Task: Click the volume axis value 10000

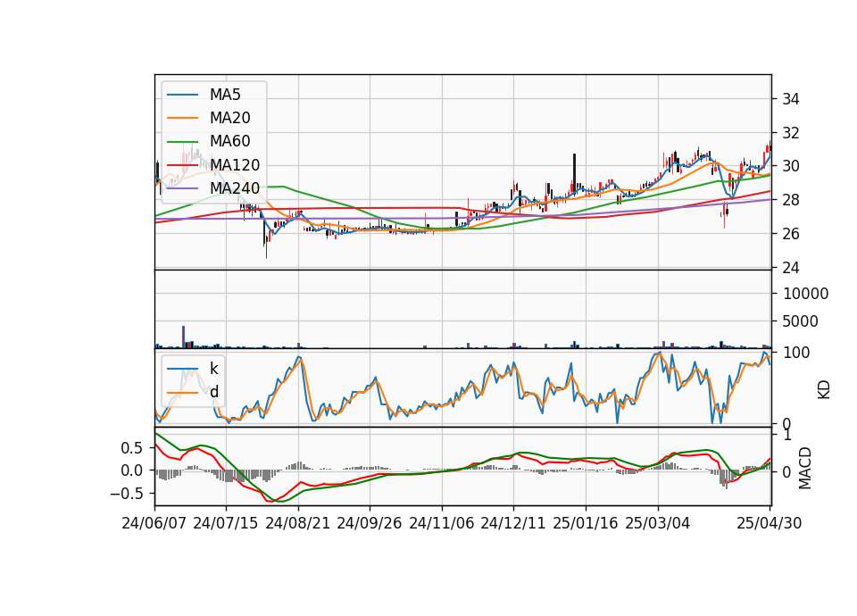Action: pos(805,295)
